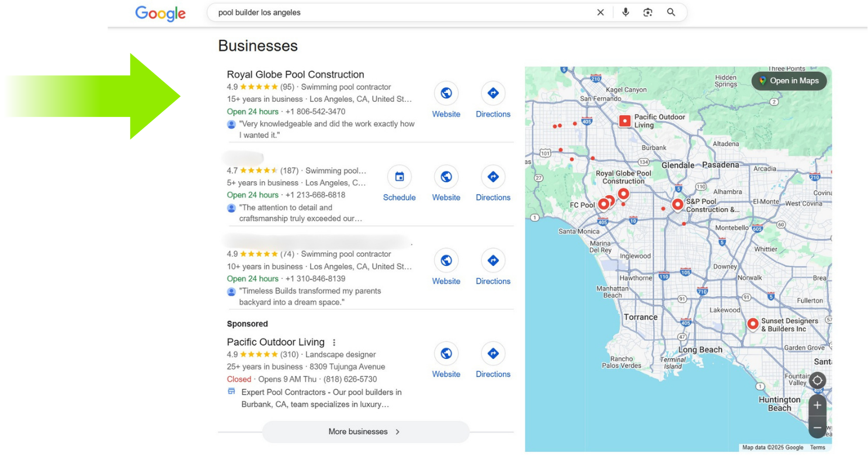This screenshot has width=868, height=456.
Task: Get Directions for the 74-review business
Action: pos(493,268)
